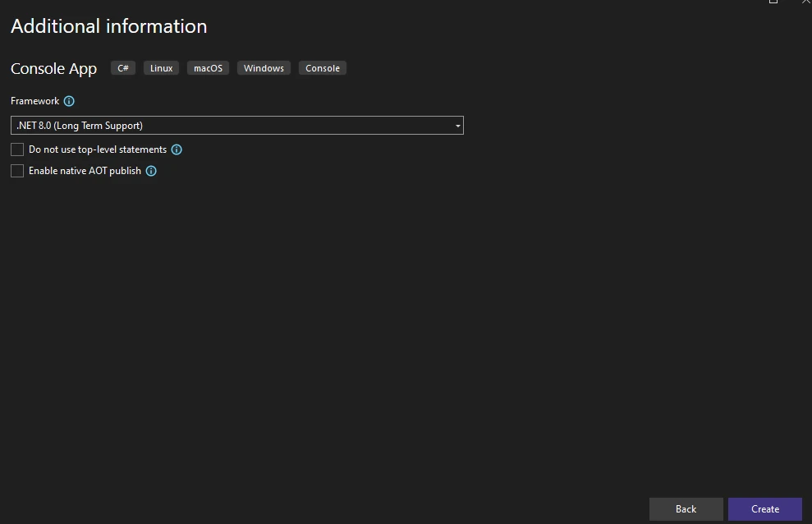This screenshot has width=812, height=524.
Task: Click the 'Do not use top-level statements' label
Action: (x=97, y=149)
